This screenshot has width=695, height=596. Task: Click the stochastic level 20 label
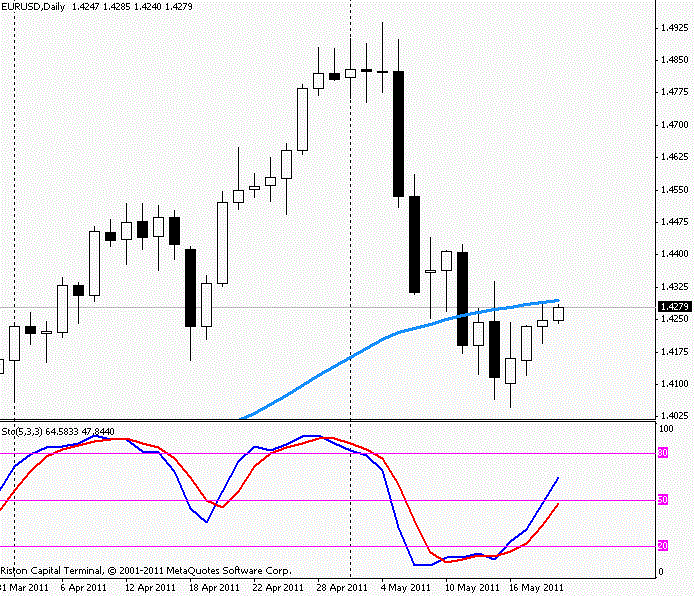[x=663, y=546]
